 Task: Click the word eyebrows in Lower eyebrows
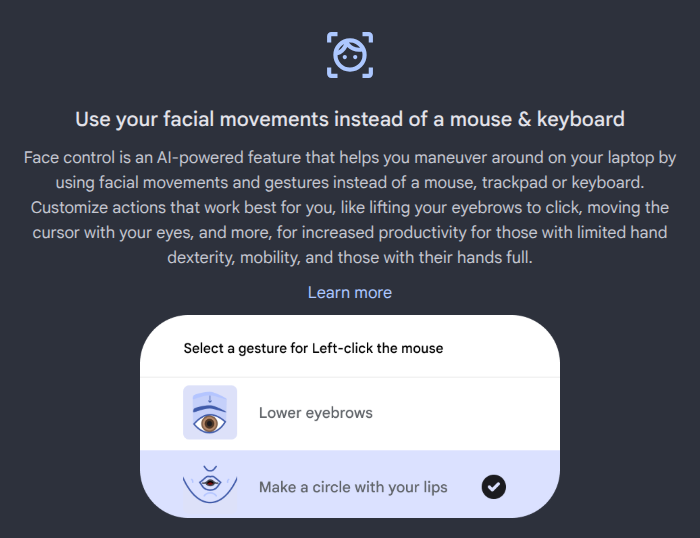coord(337,412)
